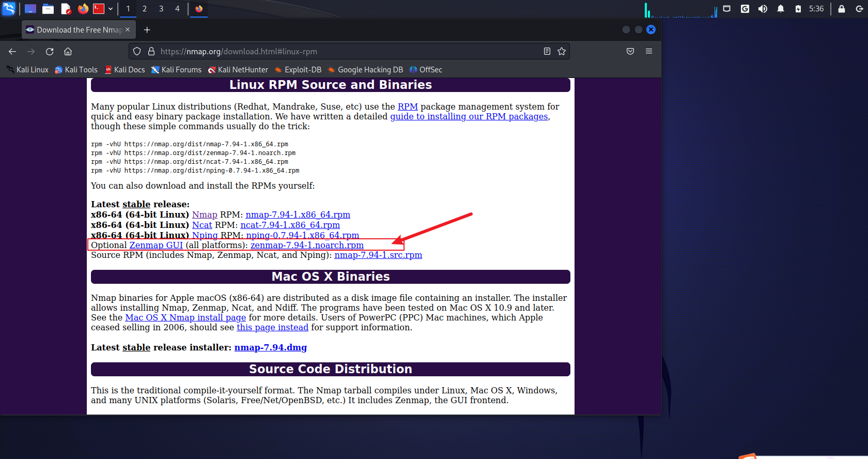This screenshot has width=868, height=459.
Task: Bookmark this page with the star
Action: 562,51
